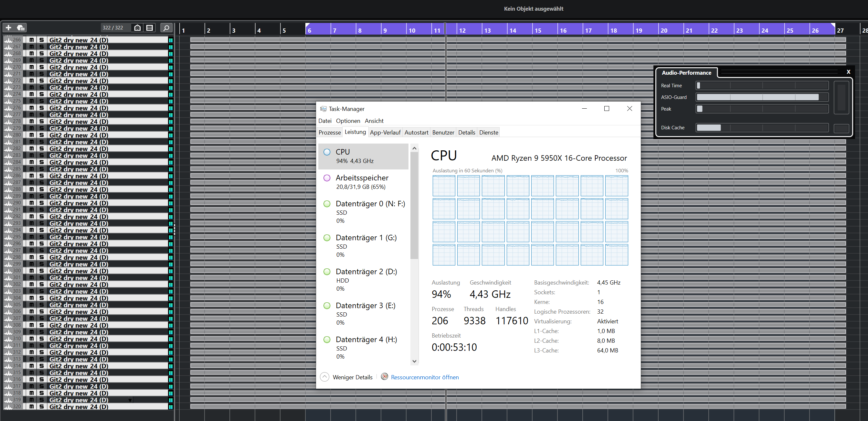
Task: Switch to the Prozesse tab
Action: (330, 133)
